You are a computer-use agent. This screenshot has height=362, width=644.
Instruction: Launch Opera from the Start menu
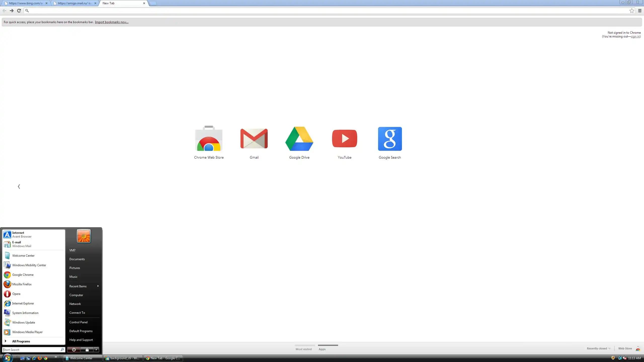[x=16, y=294]
